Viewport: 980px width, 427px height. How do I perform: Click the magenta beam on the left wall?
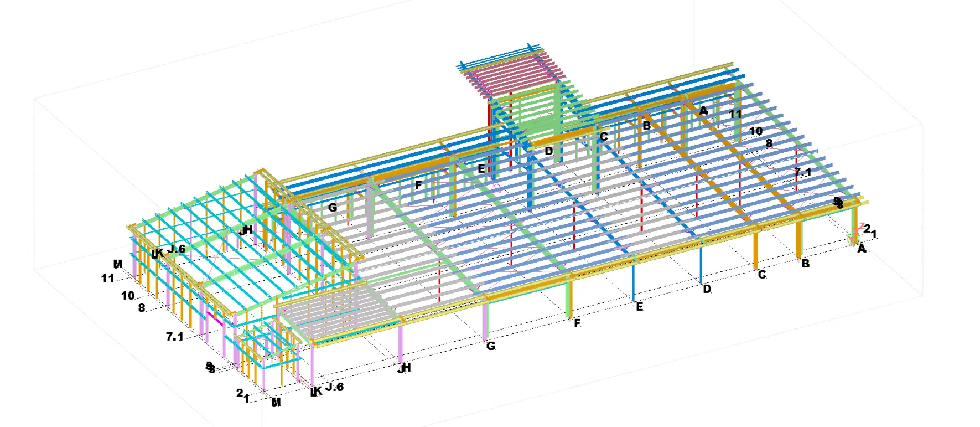coord(215,318)
